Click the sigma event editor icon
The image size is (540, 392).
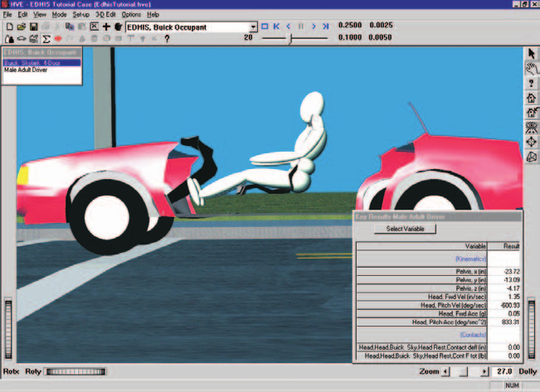[46, 39]
